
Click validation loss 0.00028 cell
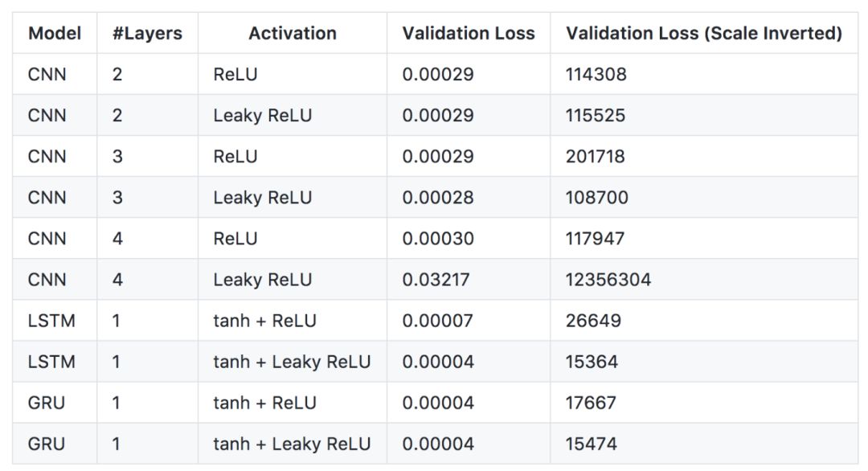(x=438, y=198)
